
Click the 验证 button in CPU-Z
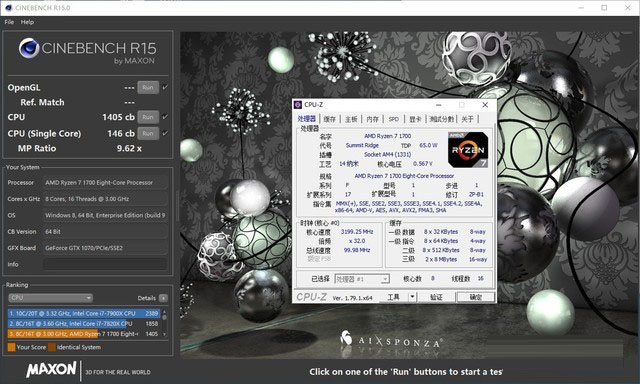coord(436,297)
